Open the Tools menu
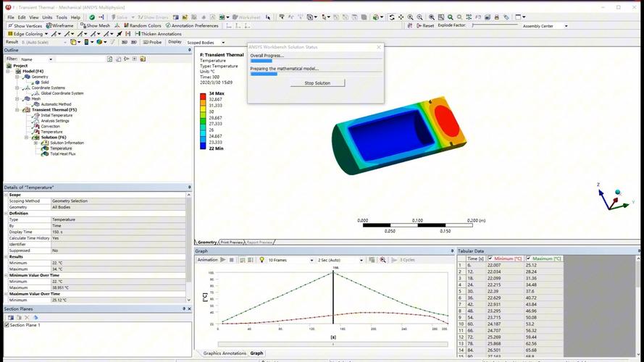Image resolution: width=644 pixels, height=362 pixels. tap(62, 17)
